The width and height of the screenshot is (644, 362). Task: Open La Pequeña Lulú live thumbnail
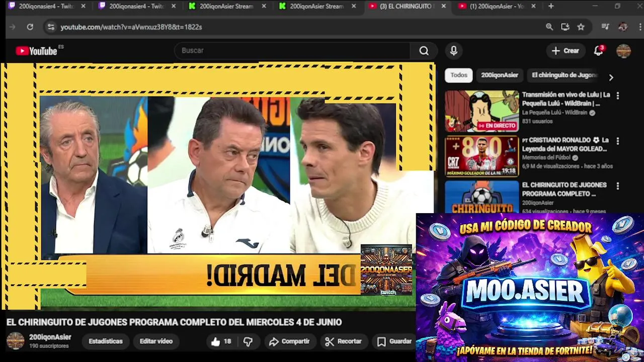click(x=481, y=111)
